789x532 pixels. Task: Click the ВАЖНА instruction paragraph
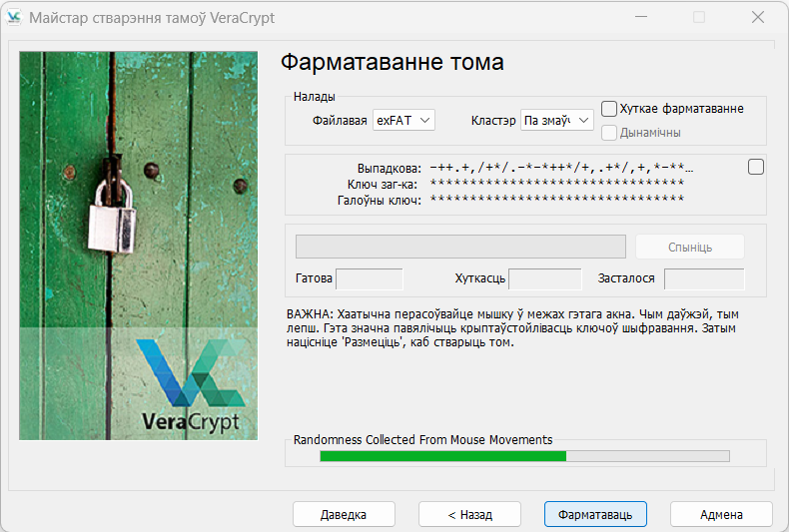click(512, 328)
